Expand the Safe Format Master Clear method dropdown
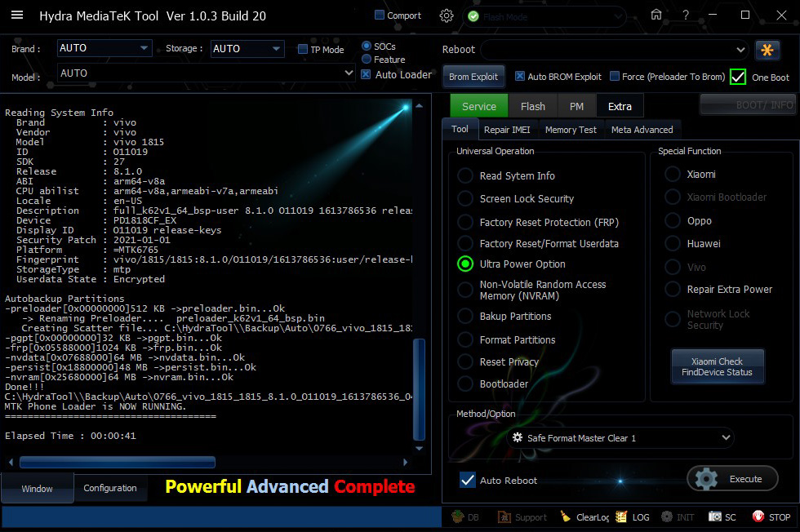This screenshot has height=532, width=800. coord(726,438)
